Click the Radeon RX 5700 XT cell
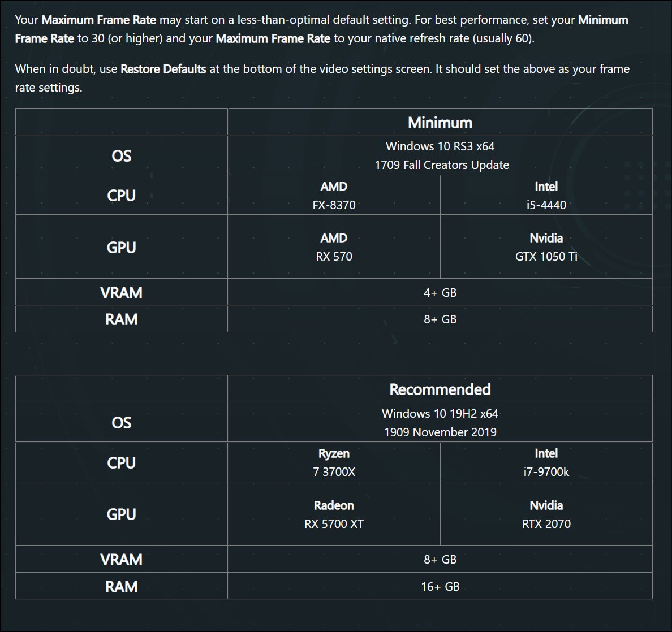The image size is (672, 632). pyautogui.click(x=334, y=514)
